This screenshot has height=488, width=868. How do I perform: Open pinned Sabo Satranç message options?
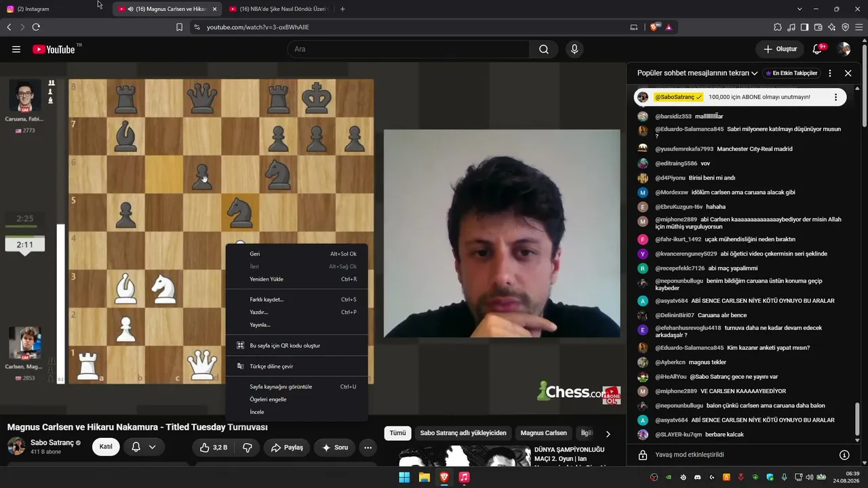tap(835, 97)
